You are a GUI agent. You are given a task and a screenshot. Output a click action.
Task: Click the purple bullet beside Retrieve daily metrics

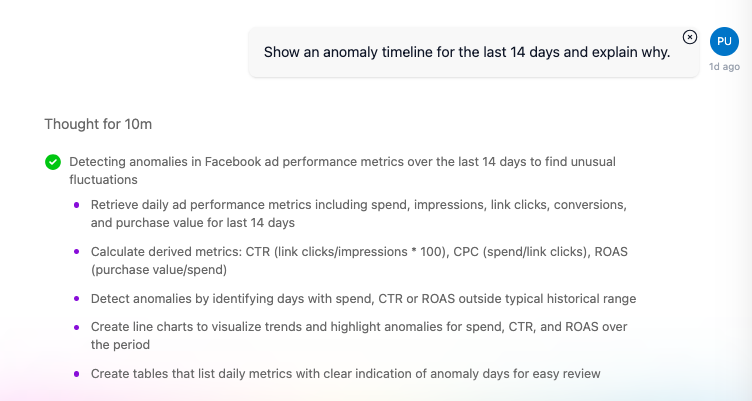click(76, 205)
